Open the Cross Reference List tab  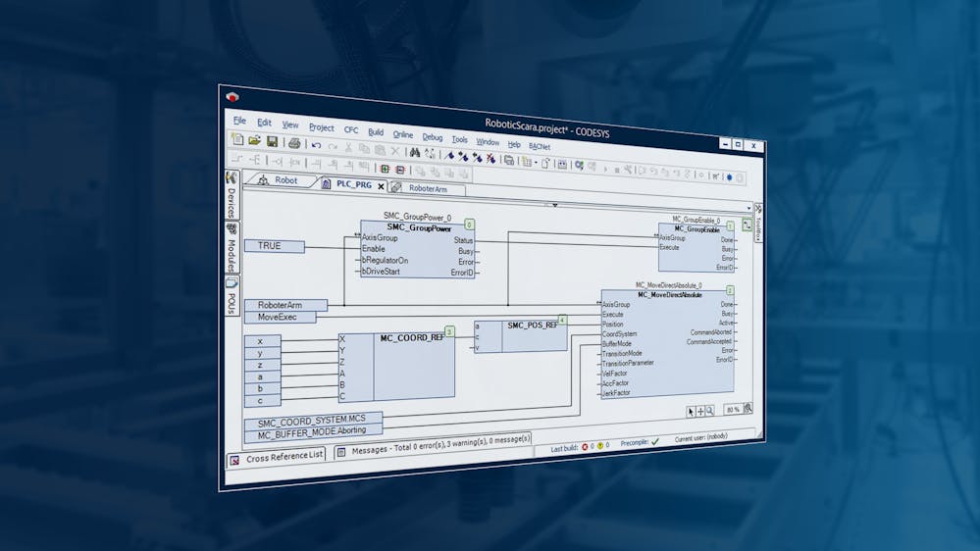278,457
